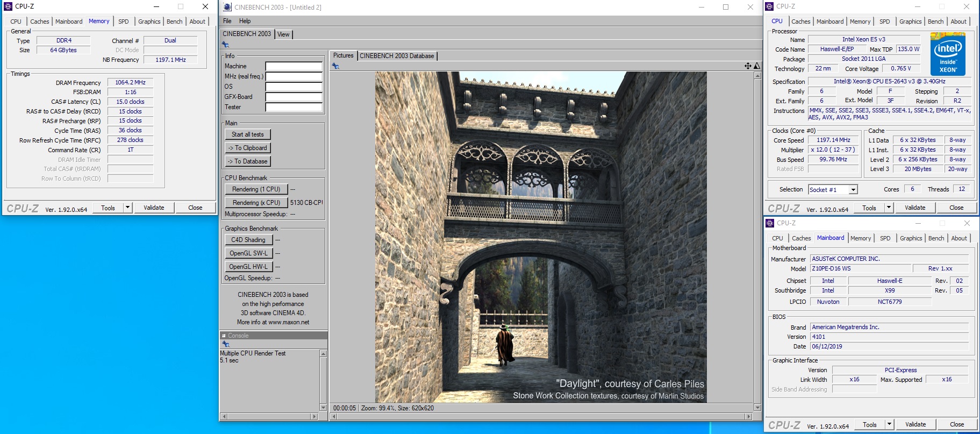The width and height of the screenshot is (980, 434).
Task: Click the 5130 CB-CPU score value
Action: [x=306, y=203]
